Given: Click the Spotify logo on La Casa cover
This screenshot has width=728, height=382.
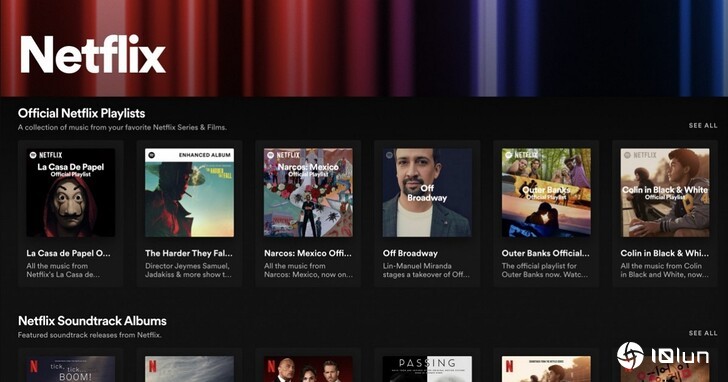Looking at the screenshot, I should click(33, 155).
